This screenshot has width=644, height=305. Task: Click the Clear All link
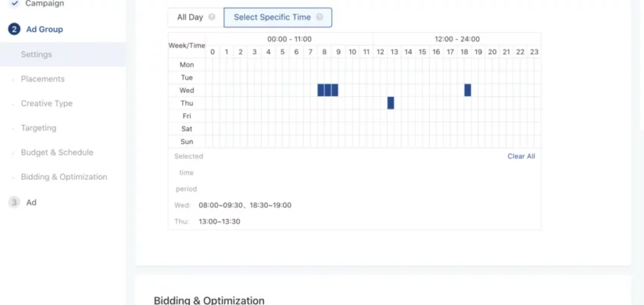[521, 156]
